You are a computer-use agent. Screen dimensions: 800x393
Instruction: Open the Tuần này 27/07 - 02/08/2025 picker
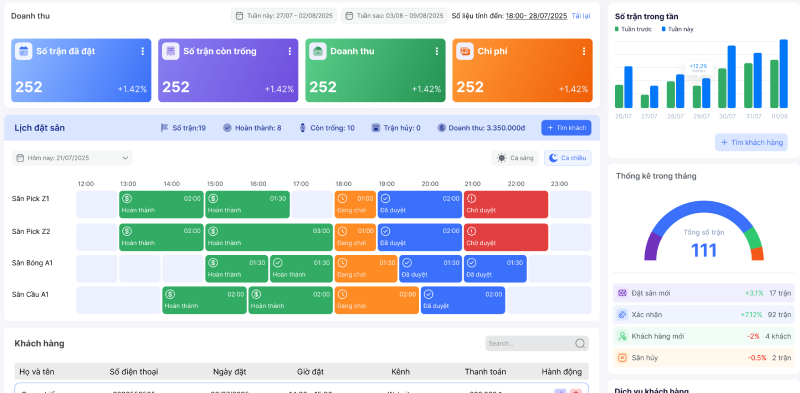point(284,16)
